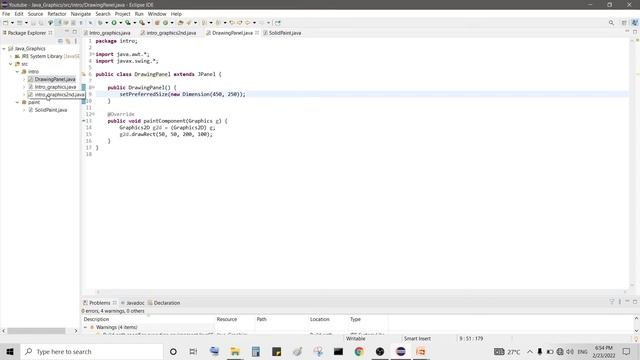Screen dimensions: 640x360
Task: Show hidden system tray icons chevron
Action: click(x=530, y=351)
